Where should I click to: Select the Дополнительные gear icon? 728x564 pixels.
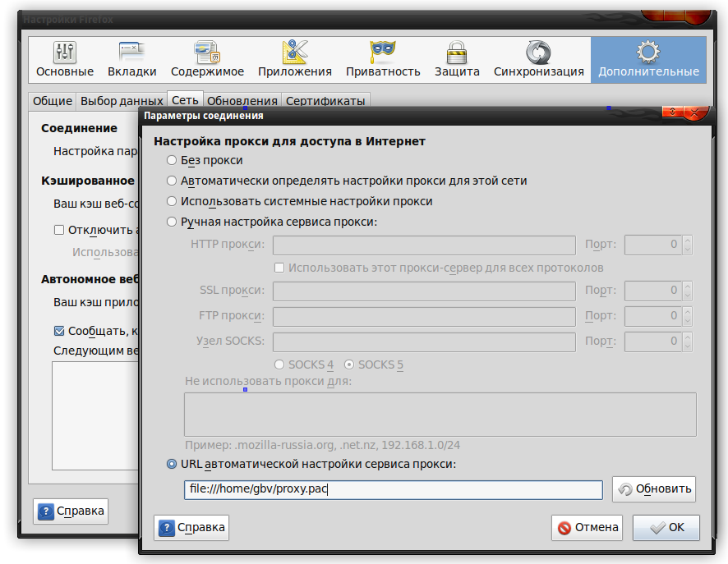[x=648, y=53]
